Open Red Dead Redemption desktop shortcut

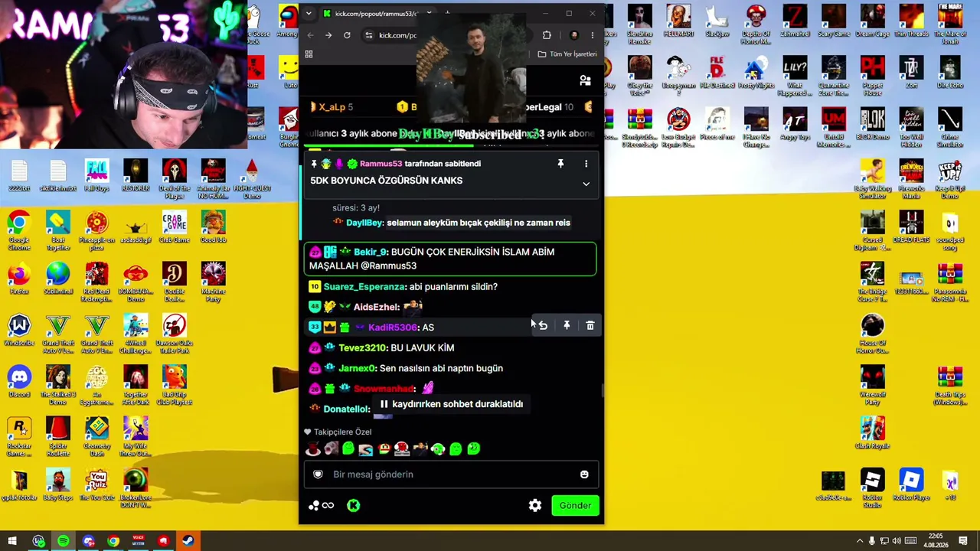pos(96,282)
